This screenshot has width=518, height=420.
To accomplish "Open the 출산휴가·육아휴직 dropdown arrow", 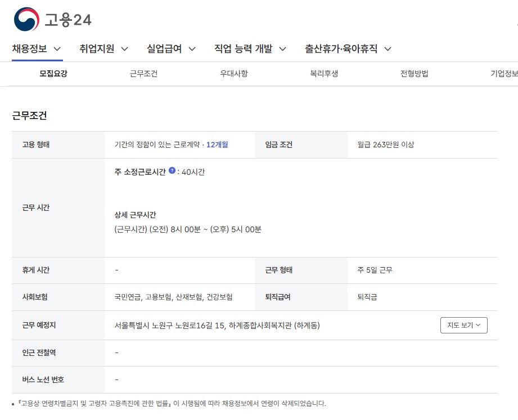I will 388,49.
